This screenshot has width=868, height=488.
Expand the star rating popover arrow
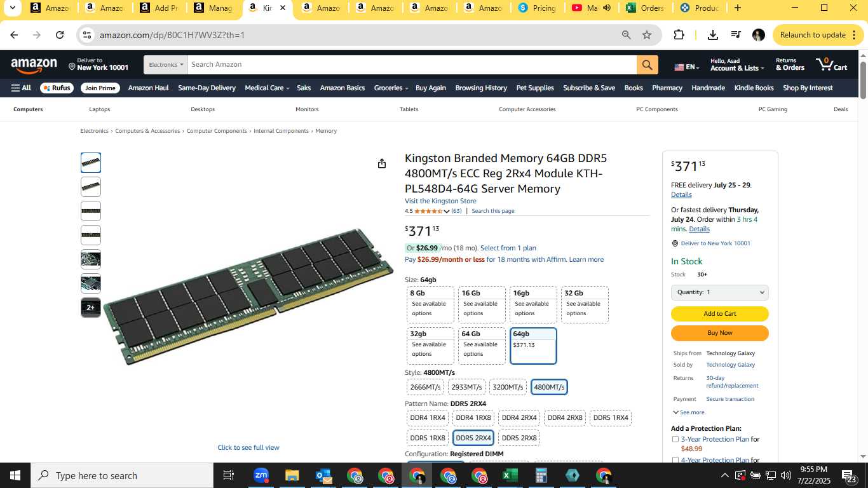click(x=447, y=211)
